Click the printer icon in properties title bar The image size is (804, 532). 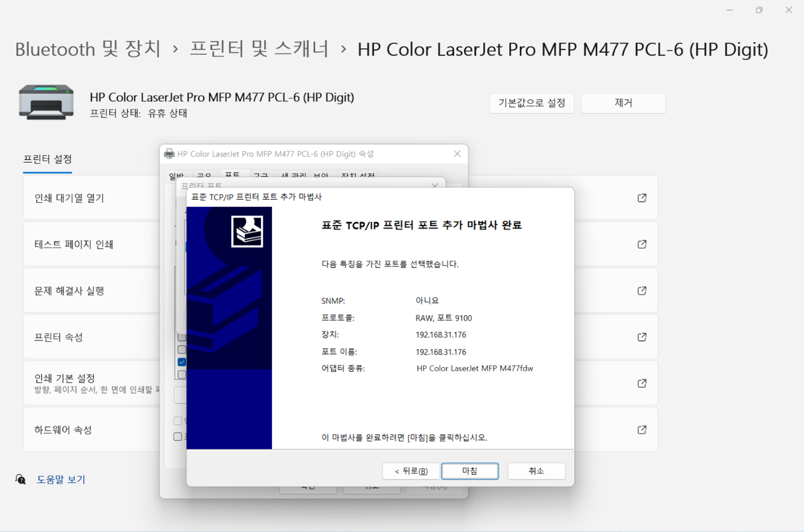tap(169, 154)
